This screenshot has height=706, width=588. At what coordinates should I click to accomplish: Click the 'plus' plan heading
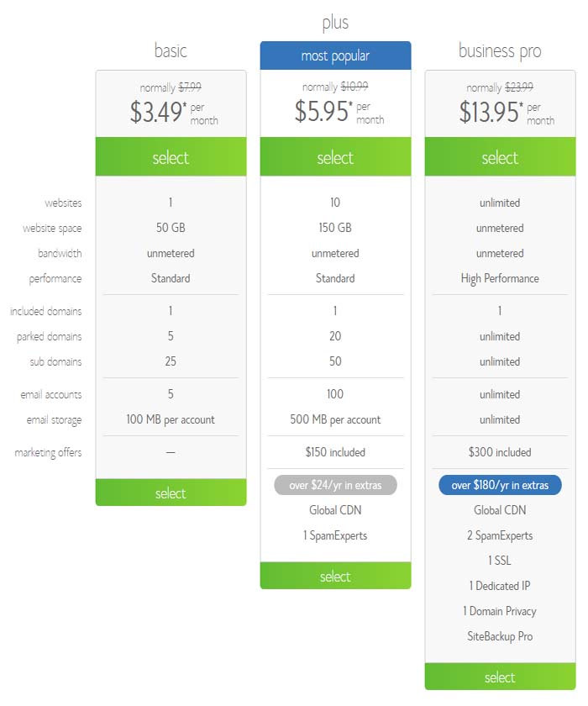[335, 23]
